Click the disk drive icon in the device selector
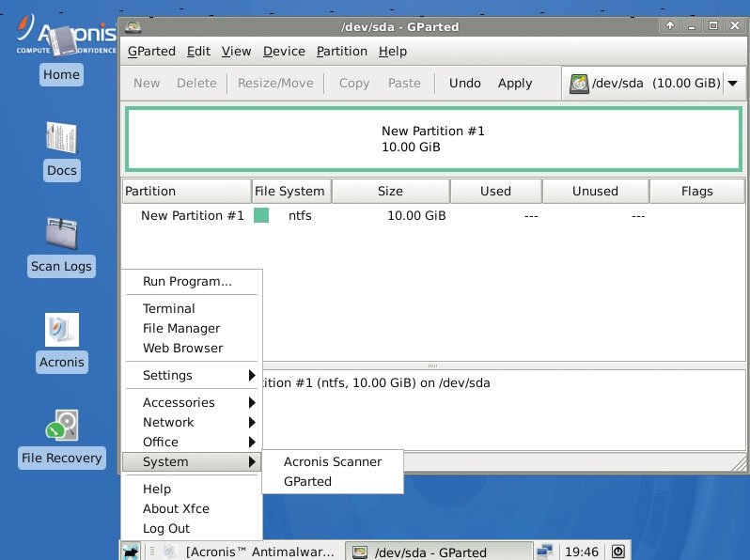 (579, 84)
